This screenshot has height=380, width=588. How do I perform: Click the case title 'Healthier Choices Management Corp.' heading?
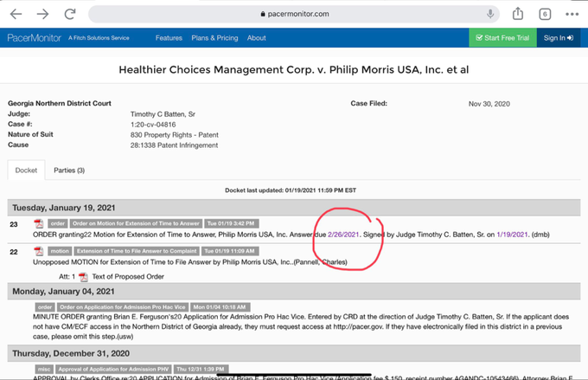(294, 70)
